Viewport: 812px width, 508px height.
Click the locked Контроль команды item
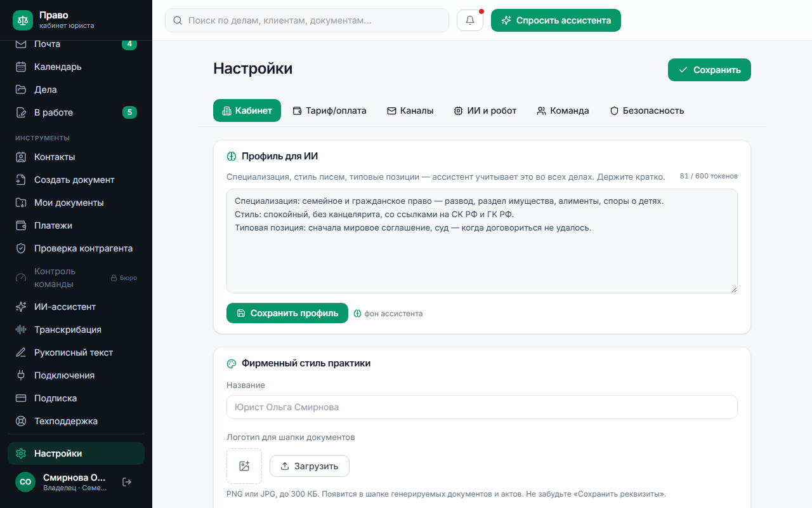[76, 277]
